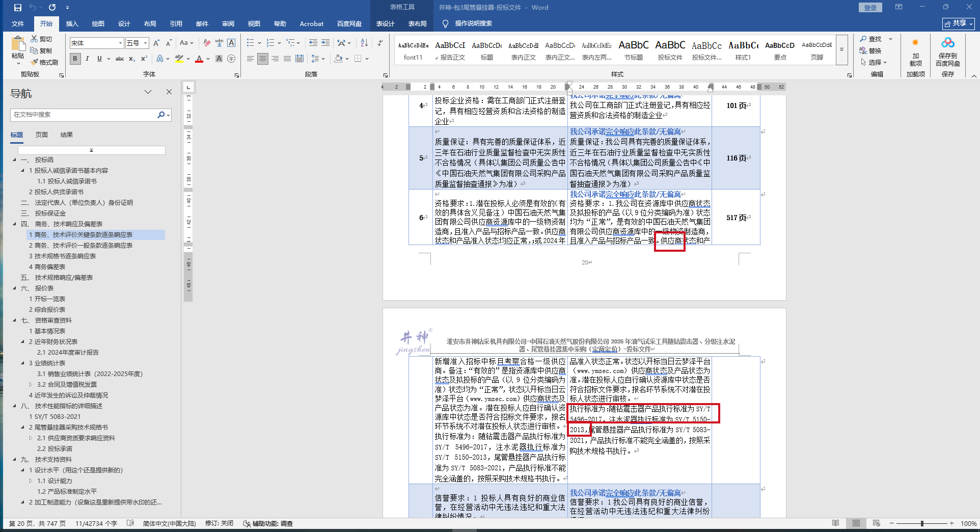Image resolution: width=980 pixels, height=532 pixels.
Task: Switch navigation pane to 结果 tab
Action: pos(67,135)
